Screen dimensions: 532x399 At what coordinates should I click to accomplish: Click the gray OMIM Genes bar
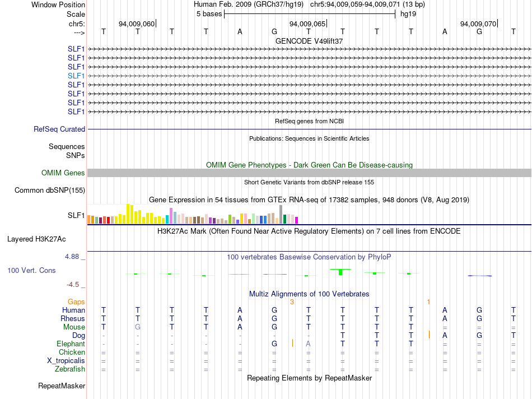coord(309,173)
